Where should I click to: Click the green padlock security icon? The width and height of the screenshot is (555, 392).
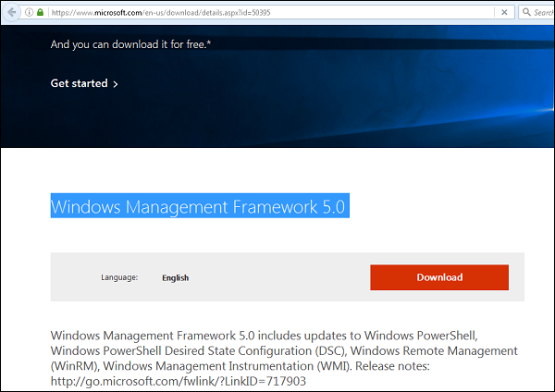pyautogui.click(x=40, y=13)
